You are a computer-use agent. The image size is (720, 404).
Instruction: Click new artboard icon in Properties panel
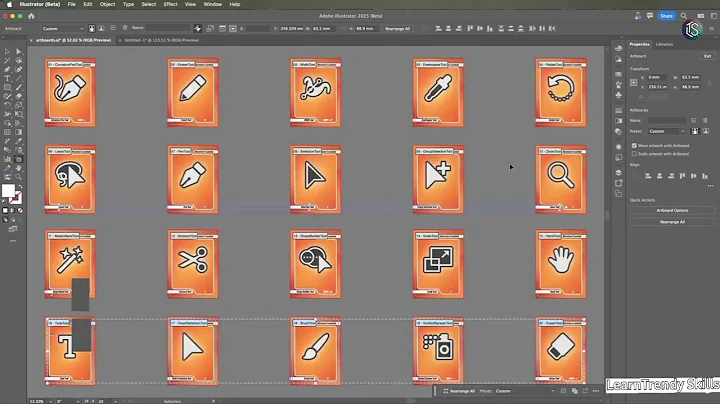point(694,120)
